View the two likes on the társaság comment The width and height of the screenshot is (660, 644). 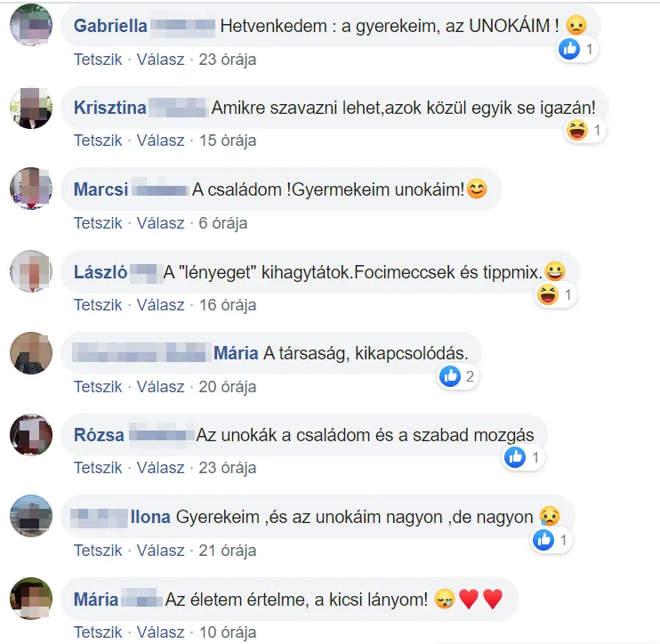pyautogui.click(x=457, y=376)
